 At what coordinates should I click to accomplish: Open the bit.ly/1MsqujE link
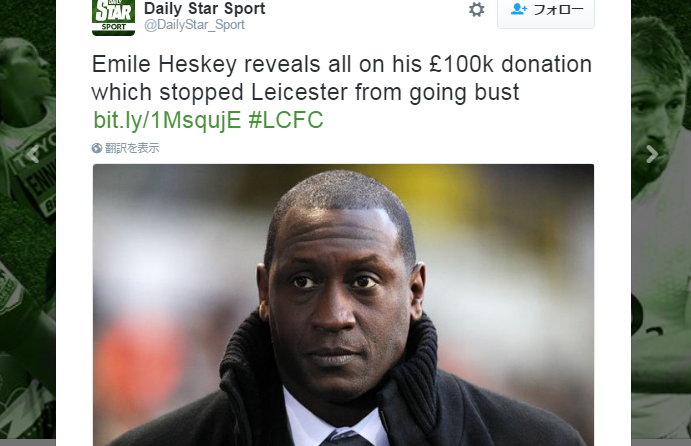[167, 120]
